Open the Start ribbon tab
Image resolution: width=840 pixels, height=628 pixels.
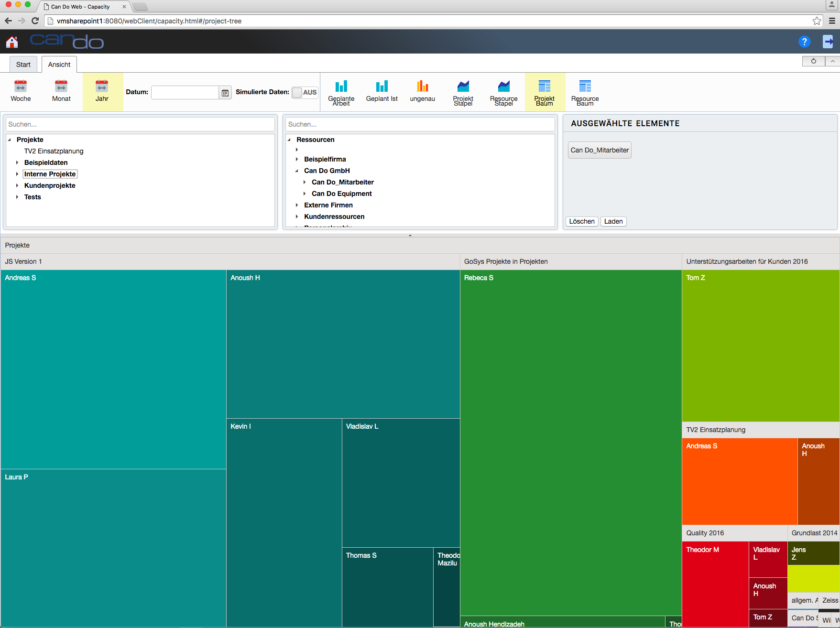pos(23,65)
